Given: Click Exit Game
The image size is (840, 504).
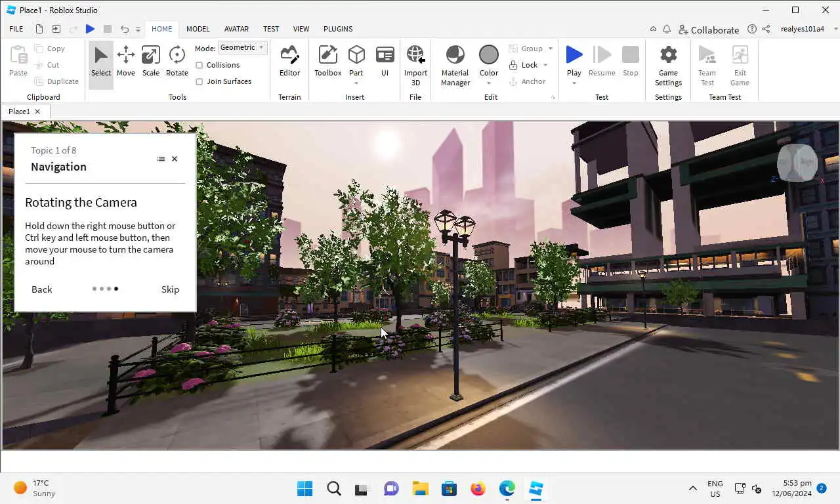Looking at the screenshot, I should [740, 66].
